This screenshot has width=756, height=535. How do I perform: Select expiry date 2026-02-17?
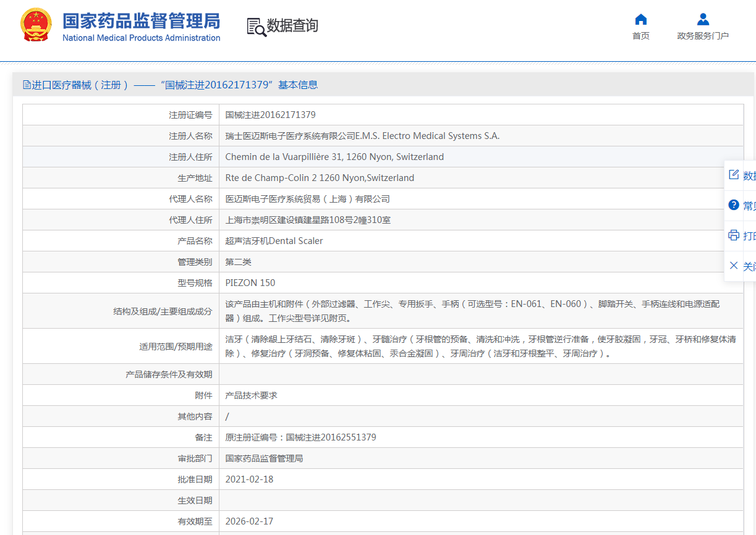pos(250,521)
